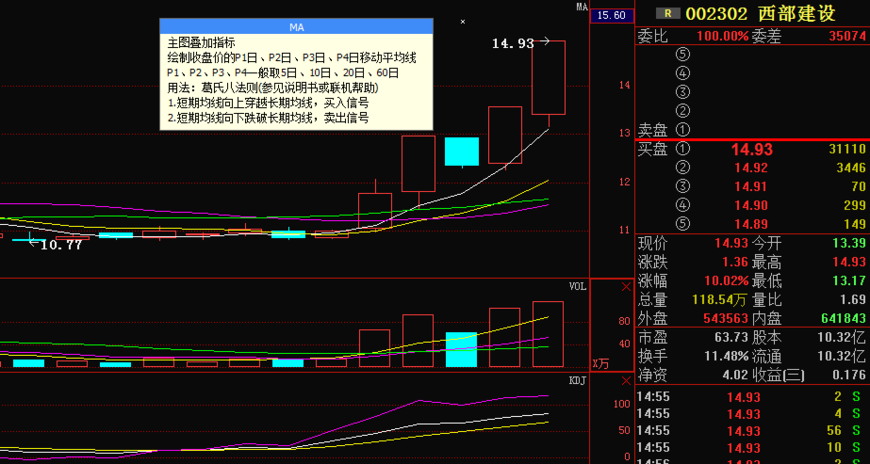Select sell order level ③ circle

[x=683, y=92]
